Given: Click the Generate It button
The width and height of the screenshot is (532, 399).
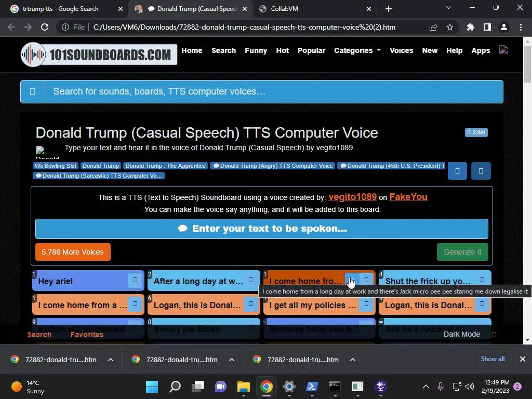Looking at the screenshot, I should 462,252.
